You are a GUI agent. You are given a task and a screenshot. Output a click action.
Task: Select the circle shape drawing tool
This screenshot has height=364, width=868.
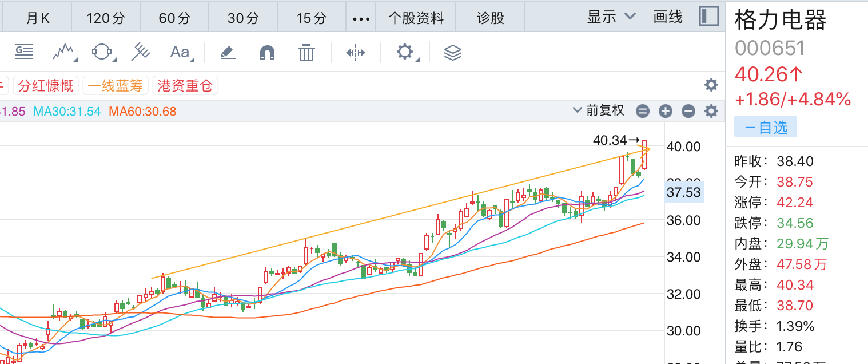click(102, 53)
